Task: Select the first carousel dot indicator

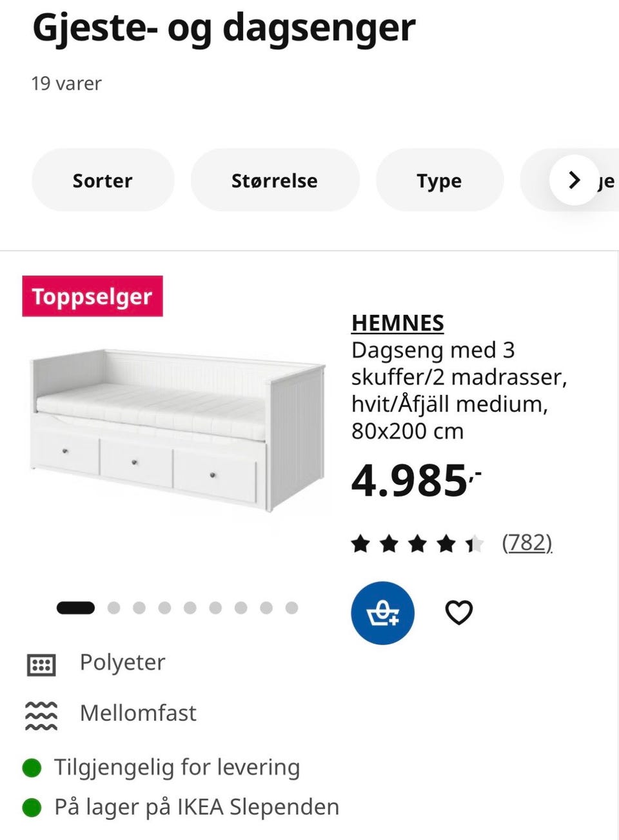Action: click(75, 607)
